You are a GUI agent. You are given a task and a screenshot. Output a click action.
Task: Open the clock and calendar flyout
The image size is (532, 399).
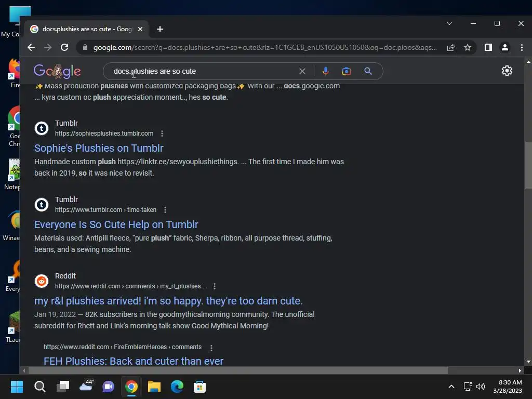(508, 387)
